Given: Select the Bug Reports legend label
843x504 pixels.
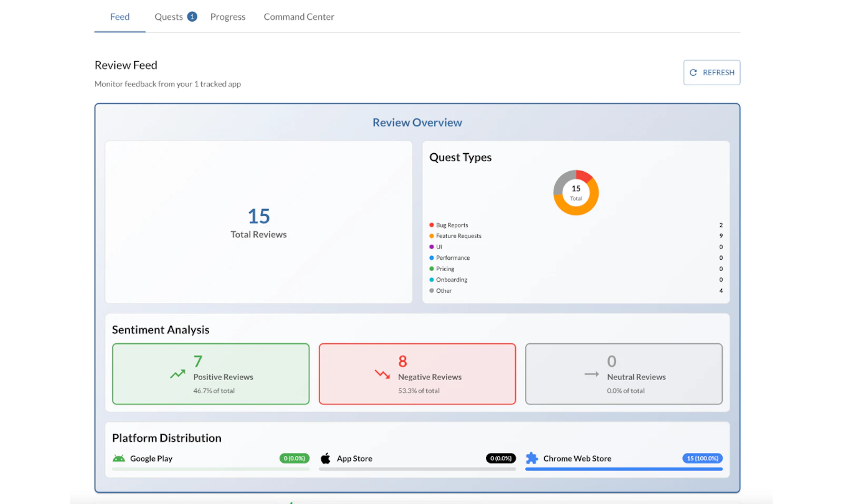Looking at the screenshot, I should coord(452,225).
